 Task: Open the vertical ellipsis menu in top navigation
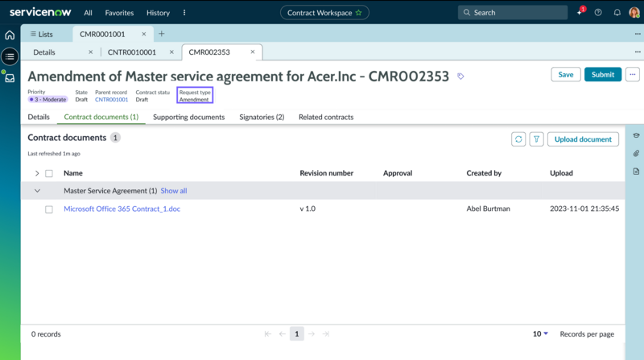[x=184, y=13]
